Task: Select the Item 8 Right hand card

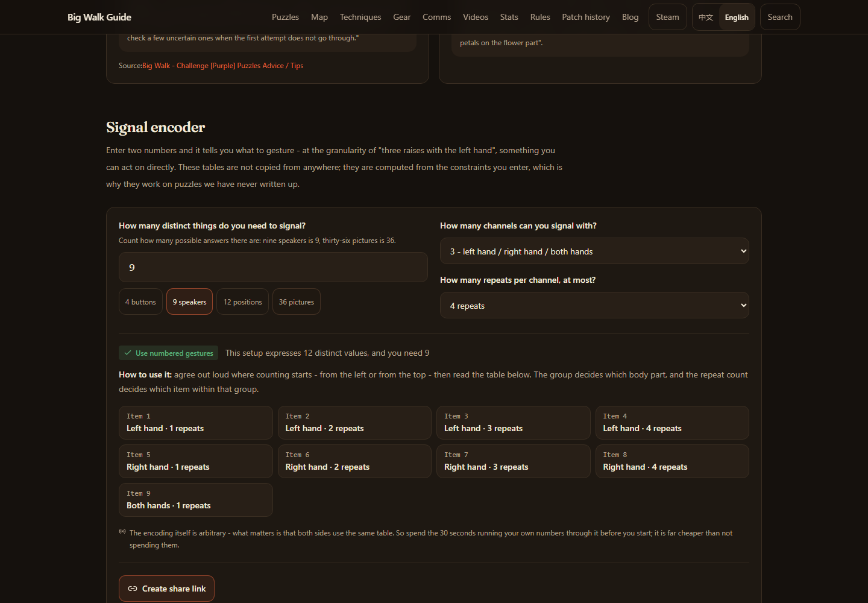Action: [672, 461]
